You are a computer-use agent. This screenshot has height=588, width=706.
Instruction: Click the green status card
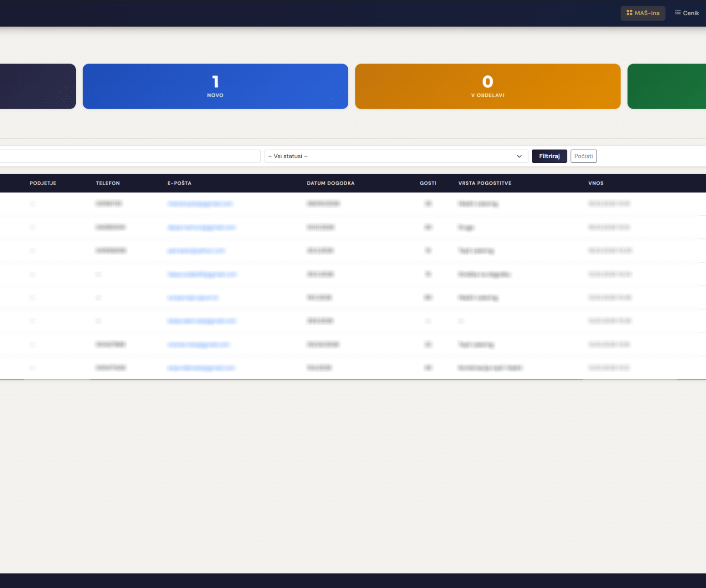666,87
